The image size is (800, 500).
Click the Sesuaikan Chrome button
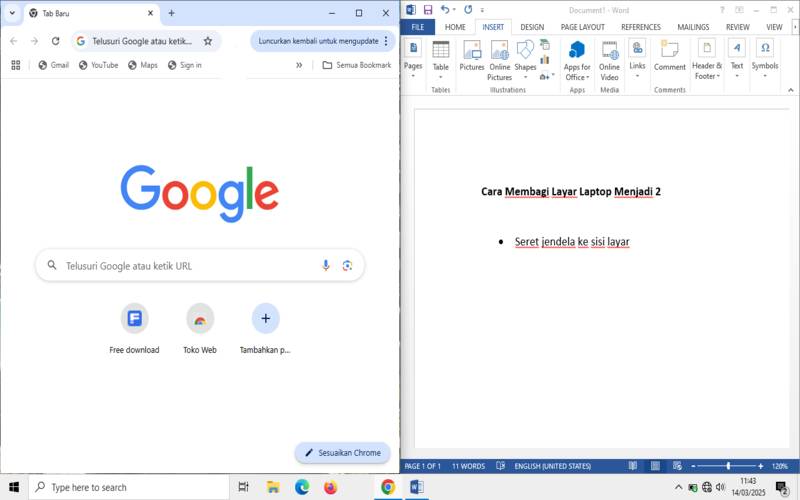click(x=343, y=453)
